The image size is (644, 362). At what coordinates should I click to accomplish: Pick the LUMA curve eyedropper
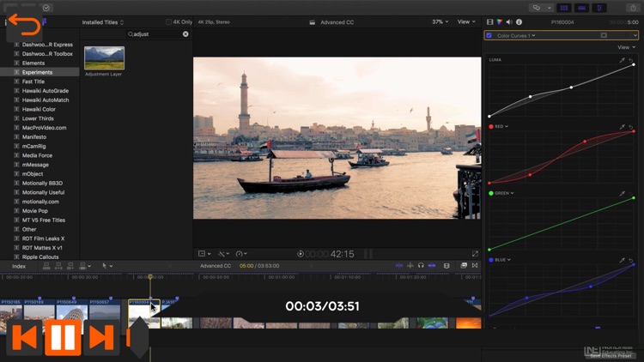click(x=623, y=60)
